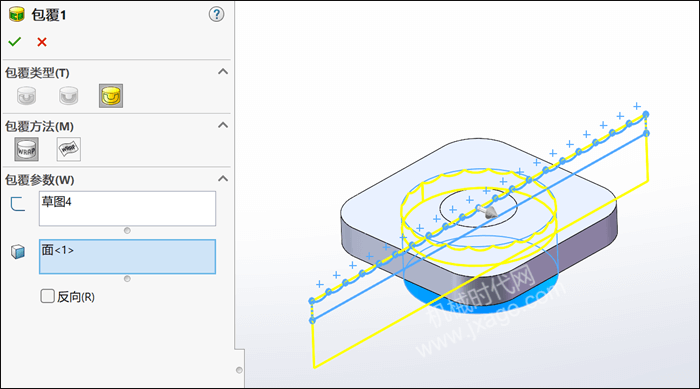Select the Emboss wrap type icon
The height and width of the screenshot is (389, 700).
pos(26,96)
